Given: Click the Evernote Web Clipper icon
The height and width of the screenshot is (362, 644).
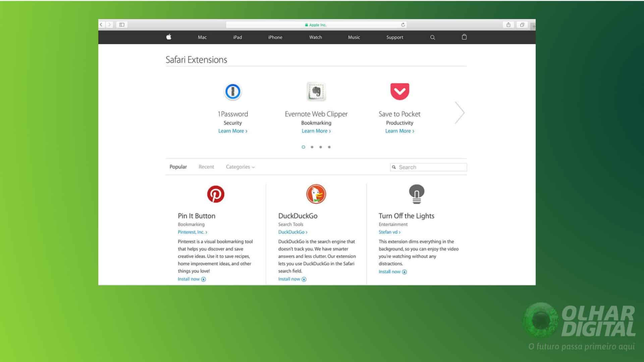Looking at the screenshot, I should pyautogui.click(x=316, y=91).
